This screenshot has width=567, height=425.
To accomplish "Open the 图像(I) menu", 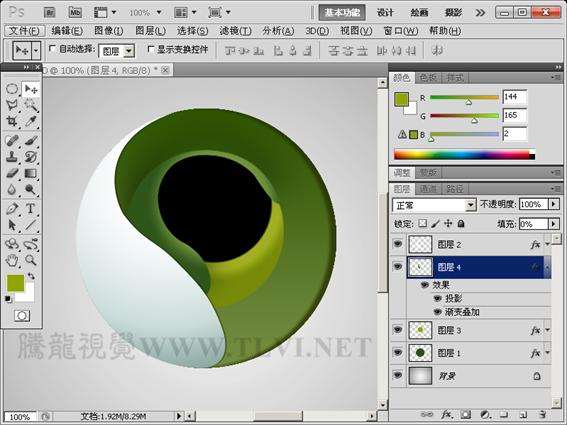I will [x=108, y=31].
